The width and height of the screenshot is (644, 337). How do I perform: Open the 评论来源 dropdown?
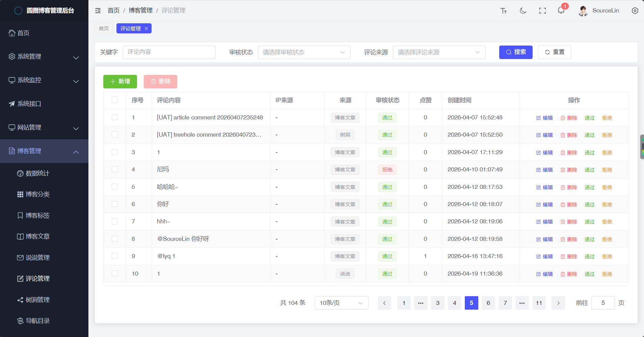(x=439, y=52)
